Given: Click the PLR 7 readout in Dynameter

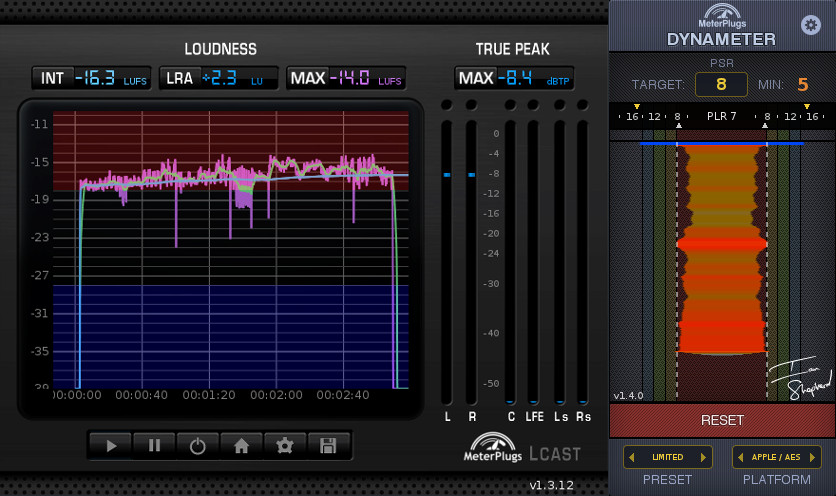Looking at the screenshot, I should (x=721, y=116).
